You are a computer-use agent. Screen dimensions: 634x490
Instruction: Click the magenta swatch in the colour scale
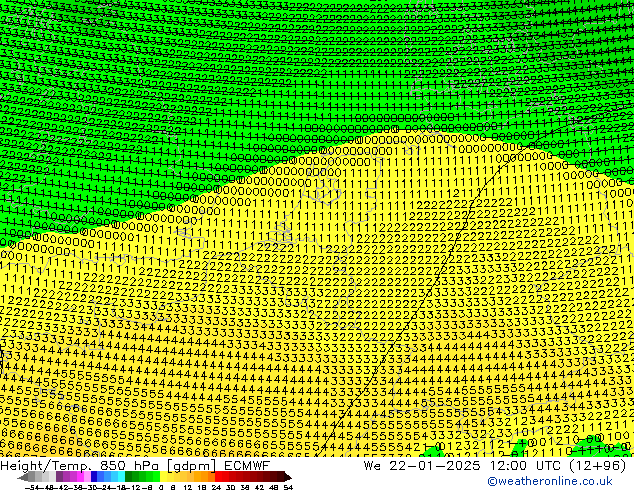(x=80, y=477)
